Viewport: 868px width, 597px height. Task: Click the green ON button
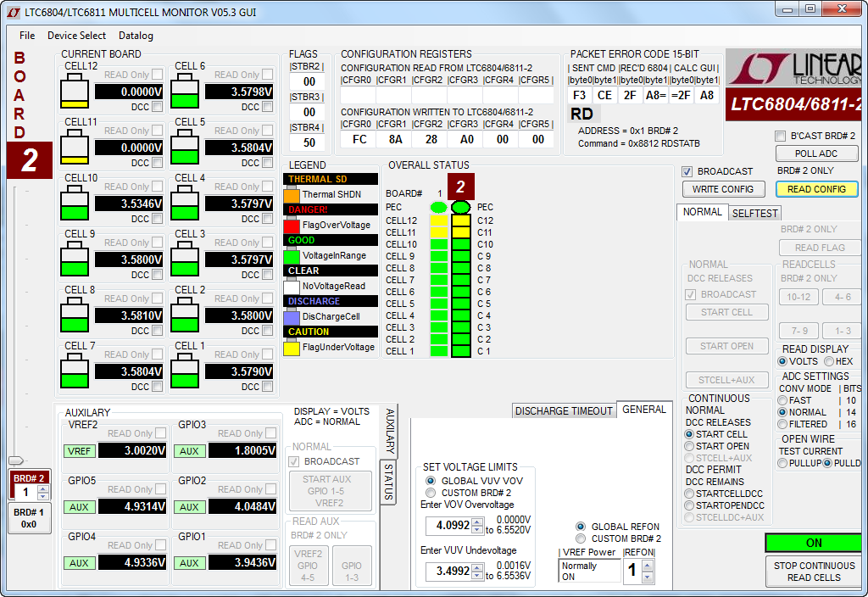(x=814, y=543)
